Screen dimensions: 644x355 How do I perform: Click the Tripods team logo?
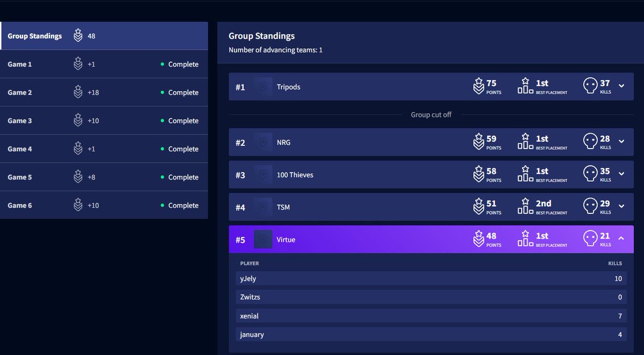(x=263, y=87)
